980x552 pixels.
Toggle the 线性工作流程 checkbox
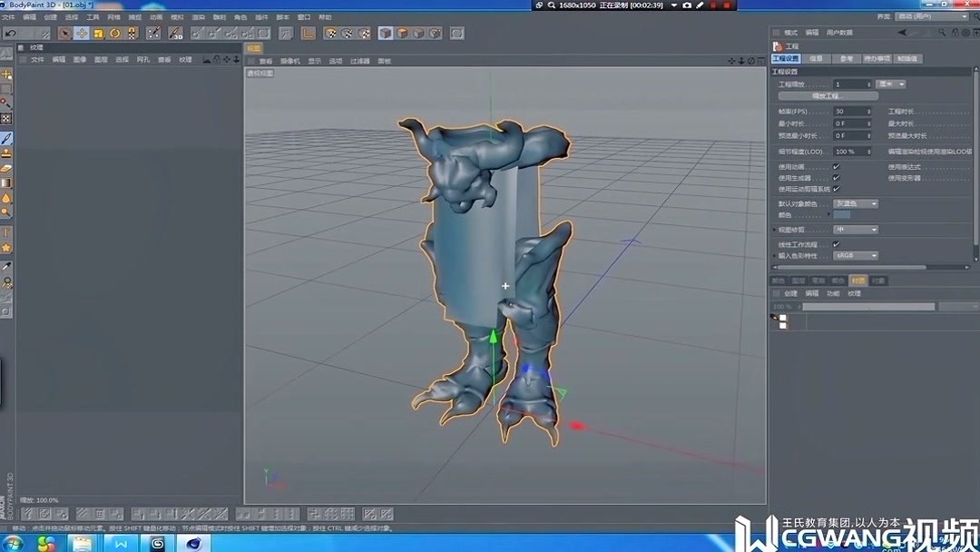click(836, 243)
